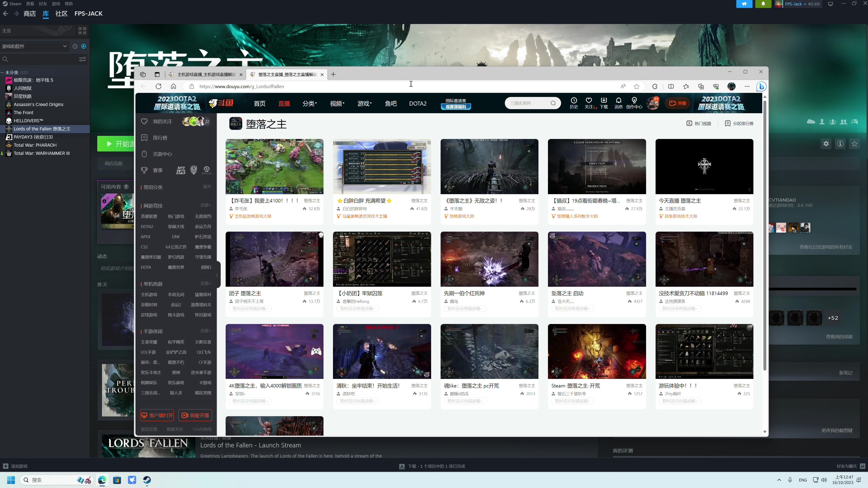Add this page to favorites star icon
This screenshot has width=868, height=488.
[x=636, y=86]
